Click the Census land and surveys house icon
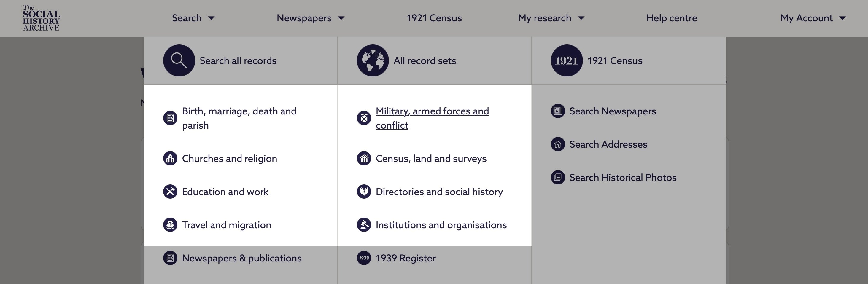868x284 pixels. pyautogui.click(x=364, y=158)
